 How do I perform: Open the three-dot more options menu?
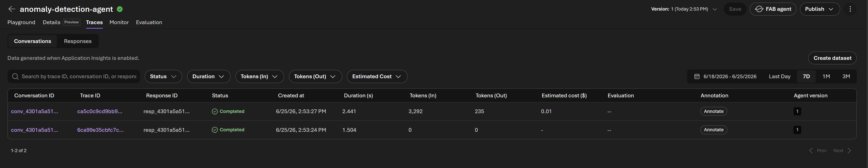tap(850, 9)
